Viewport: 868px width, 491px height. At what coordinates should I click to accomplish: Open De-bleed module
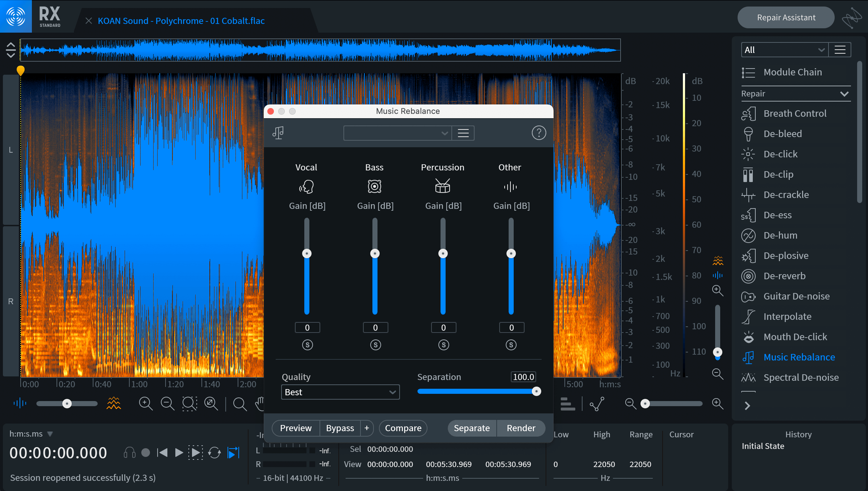[x=783, y=134]
